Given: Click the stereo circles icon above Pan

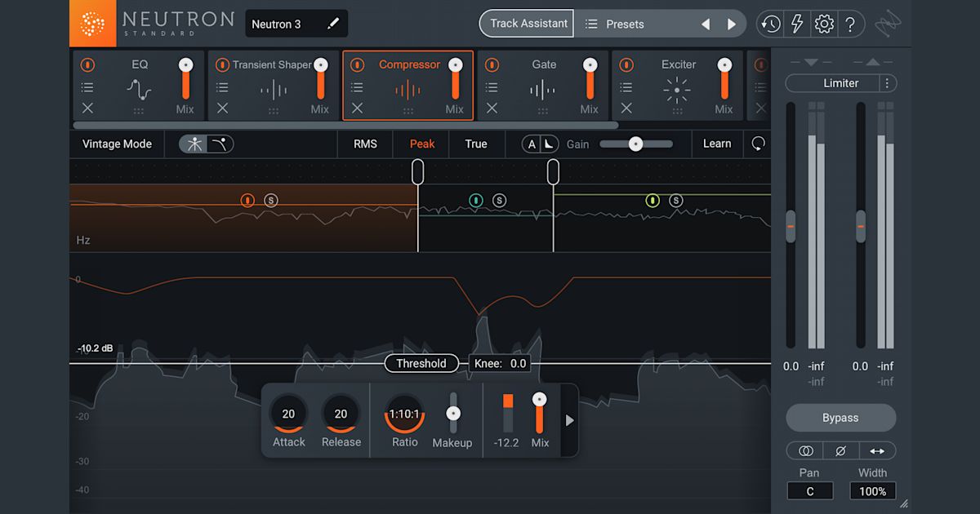Looking at the screenshot, I should [804, 450].
